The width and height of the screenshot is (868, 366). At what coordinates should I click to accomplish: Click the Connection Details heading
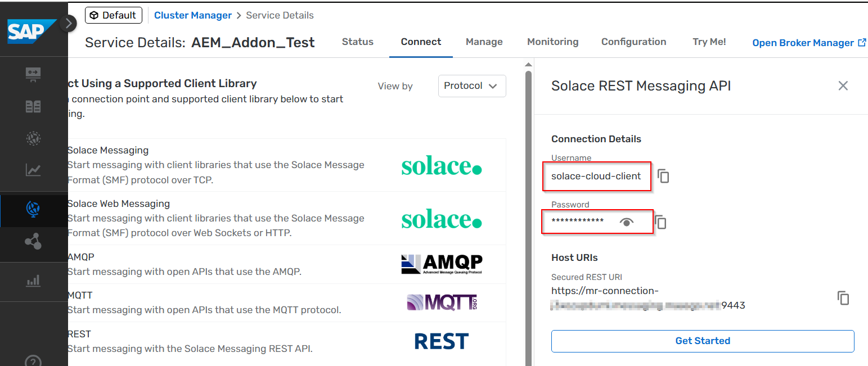pyautogui.click(x=596, y=139)
